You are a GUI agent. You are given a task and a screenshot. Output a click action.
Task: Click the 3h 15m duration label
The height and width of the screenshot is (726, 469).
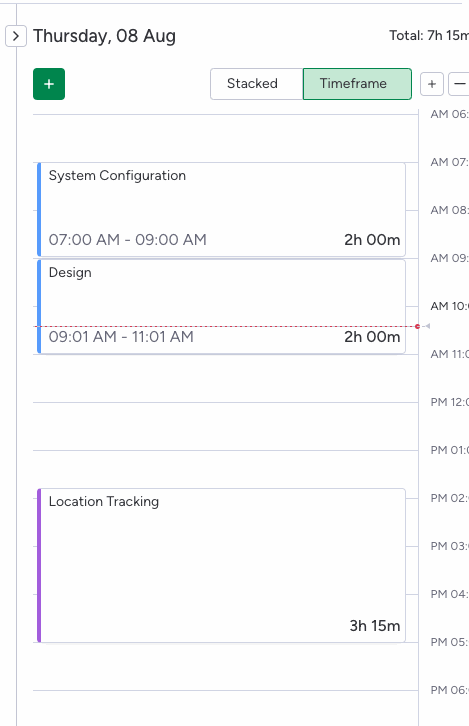(x=375, y=626)
